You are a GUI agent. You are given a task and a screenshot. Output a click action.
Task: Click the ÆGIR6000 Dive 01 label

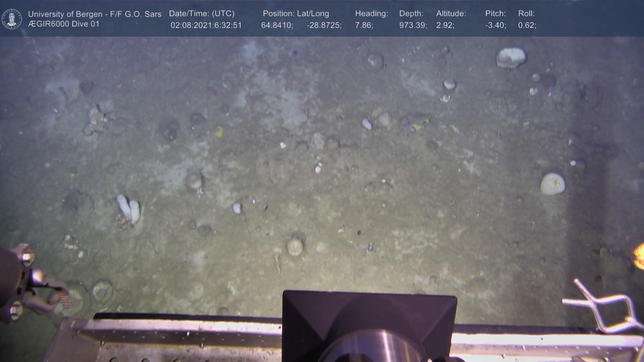[64, 24]
